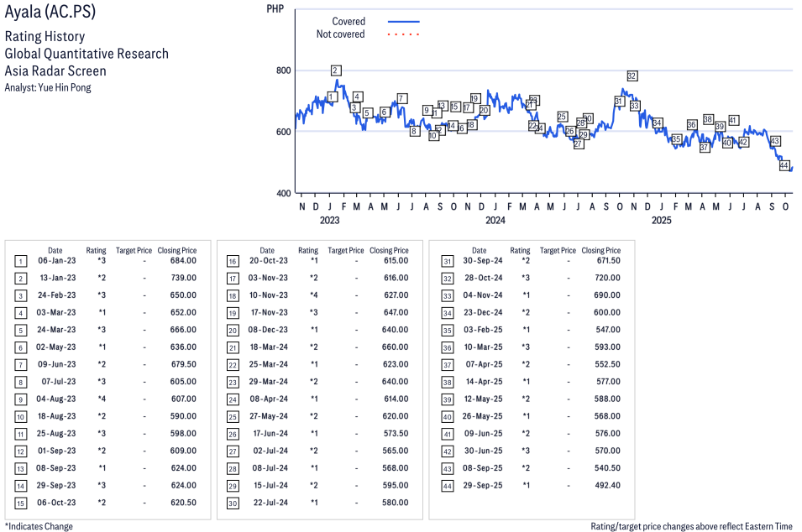The height and width of the screenshot is (532, 802).
Task: Select marker 35 on the 2025 chart section
Action: [676, 138]
